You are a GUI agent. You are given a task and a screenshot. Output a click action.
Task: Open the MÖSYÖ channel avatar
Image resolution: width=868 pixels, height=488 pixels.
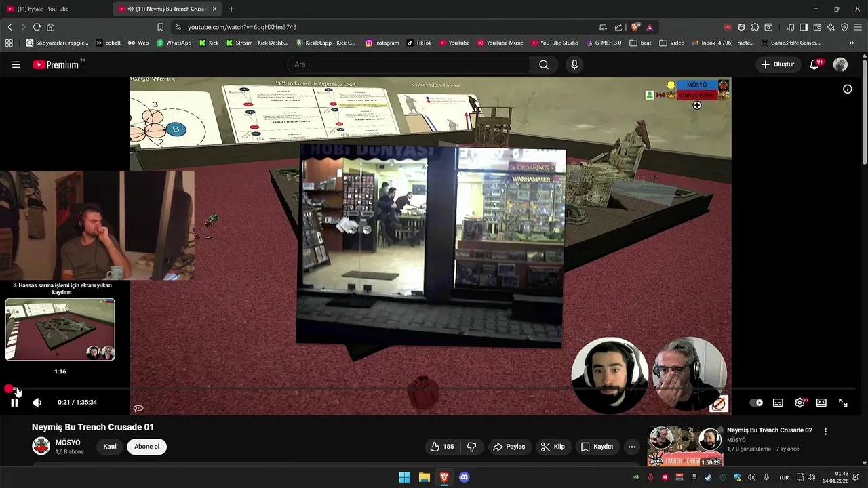click(x=41, y=446)
